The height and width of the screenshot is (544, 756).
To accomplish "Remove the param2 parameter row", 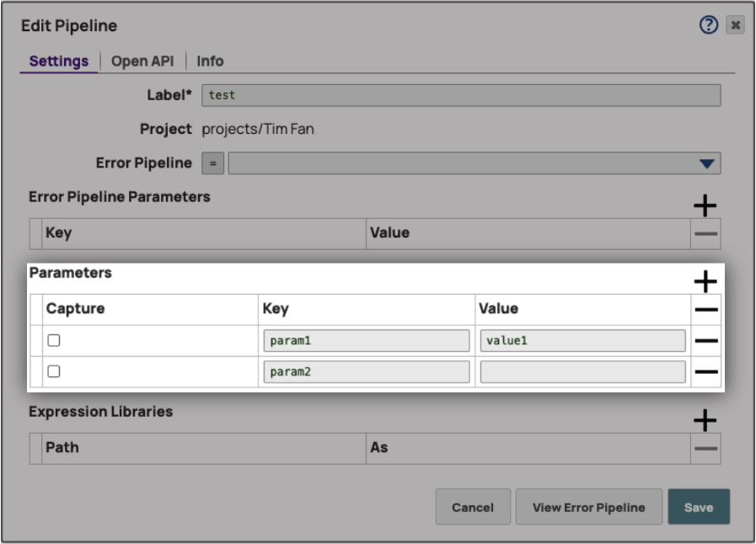I will pos(705,372).
